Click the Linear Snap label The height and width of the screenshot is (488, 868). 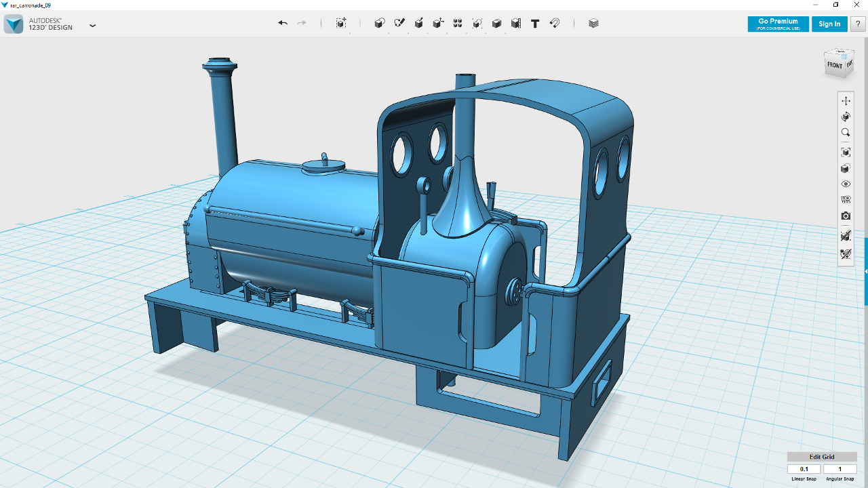[x=804, y=479]
